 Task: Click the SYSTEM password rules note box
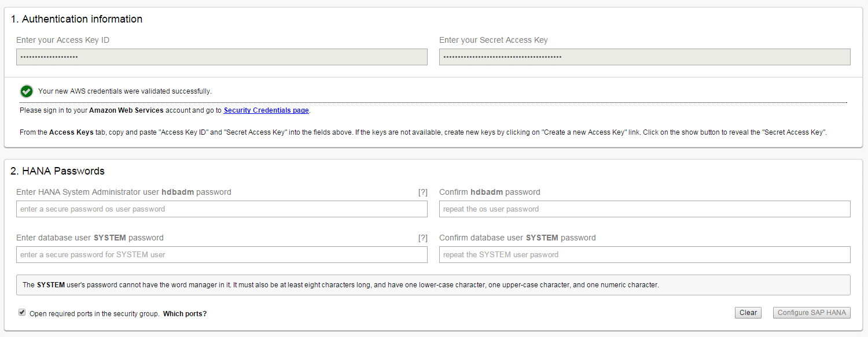pyautogui.click(x=433, y=285)
